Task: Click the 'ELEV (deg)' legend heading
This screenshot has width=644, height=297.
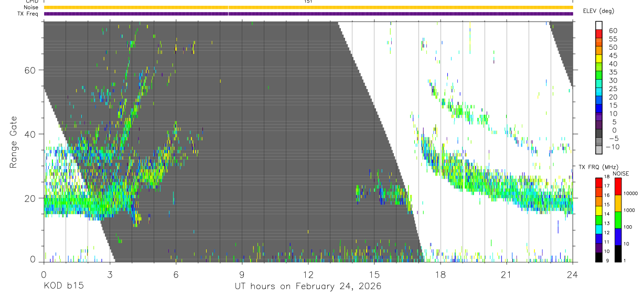Action: click(x=599, y=10)
